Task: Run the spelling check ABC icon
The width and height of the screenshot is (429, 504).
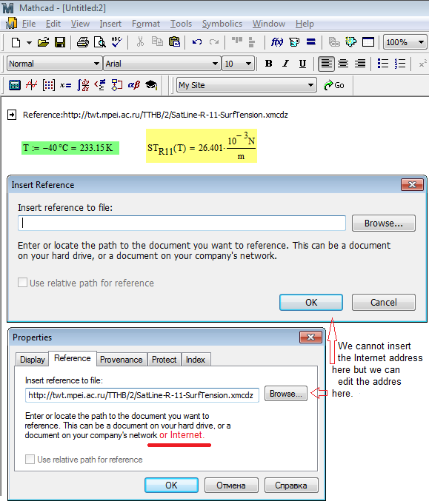Action: coord(116,42)
